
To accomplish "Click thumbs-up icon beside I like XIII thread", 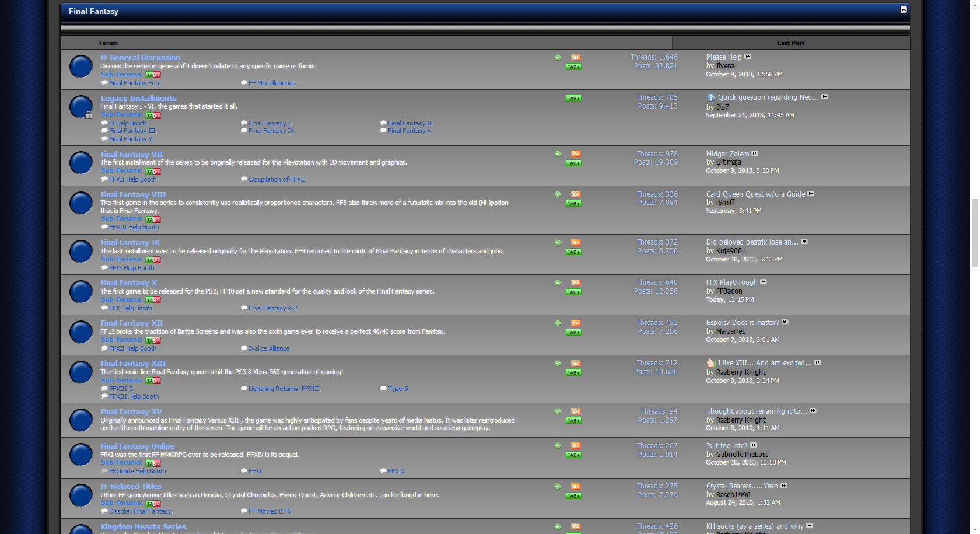I will tap(710, 363).
